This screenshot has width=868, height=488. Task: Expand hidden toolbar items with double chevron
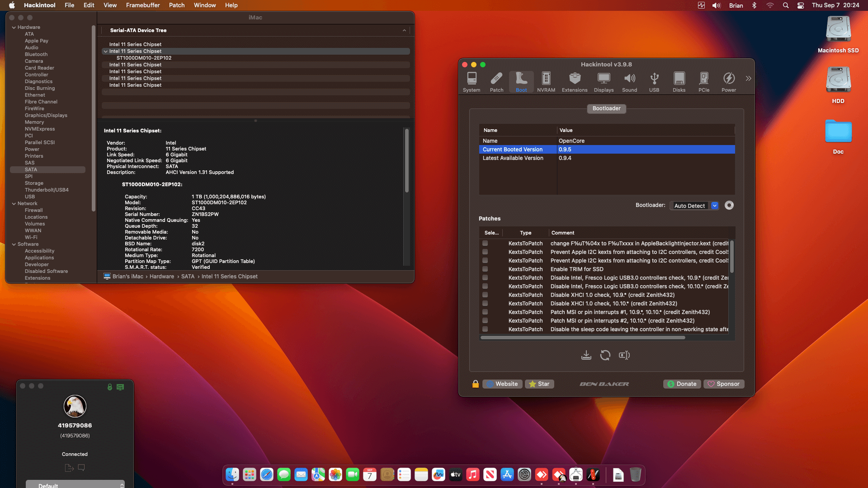pos(748,78)
